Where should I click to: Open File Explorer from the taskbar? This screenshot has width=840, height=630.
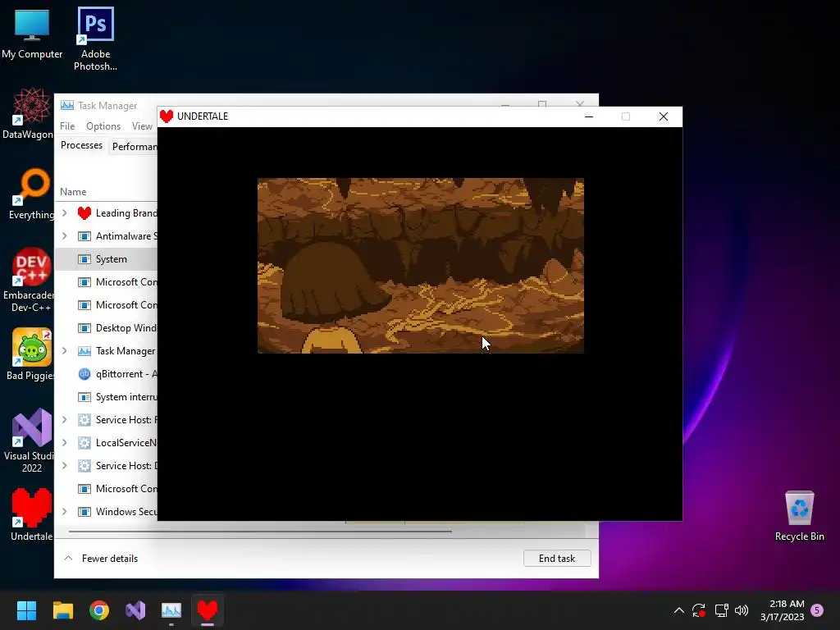click(x=62, y=610)
